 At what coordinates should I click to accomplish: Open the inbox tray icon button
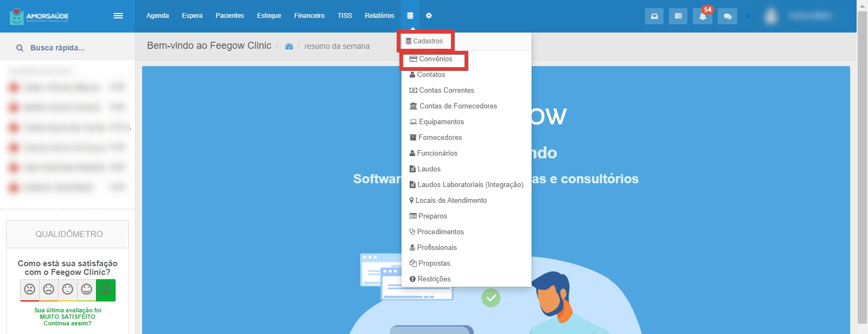pyautogui.click(x=654, y=16)
